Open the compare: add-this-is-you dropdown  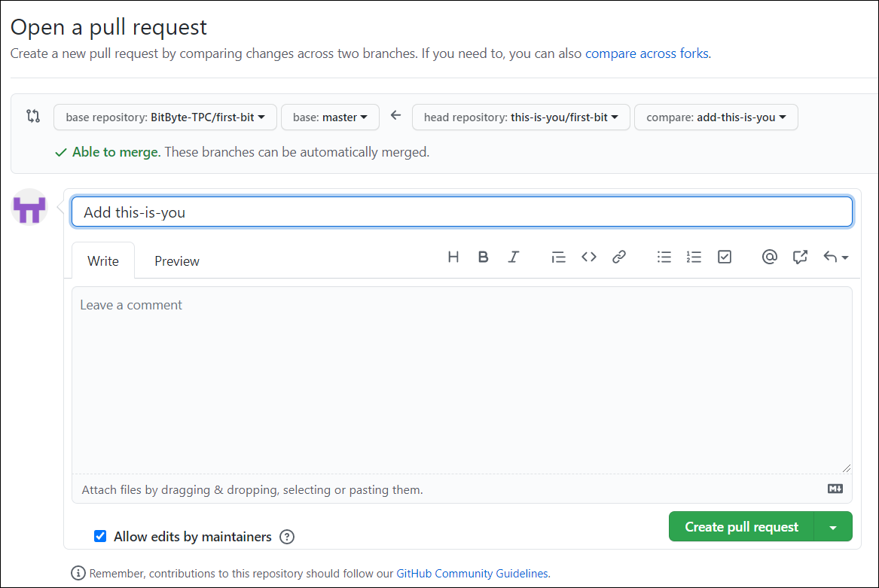point(716,117)
